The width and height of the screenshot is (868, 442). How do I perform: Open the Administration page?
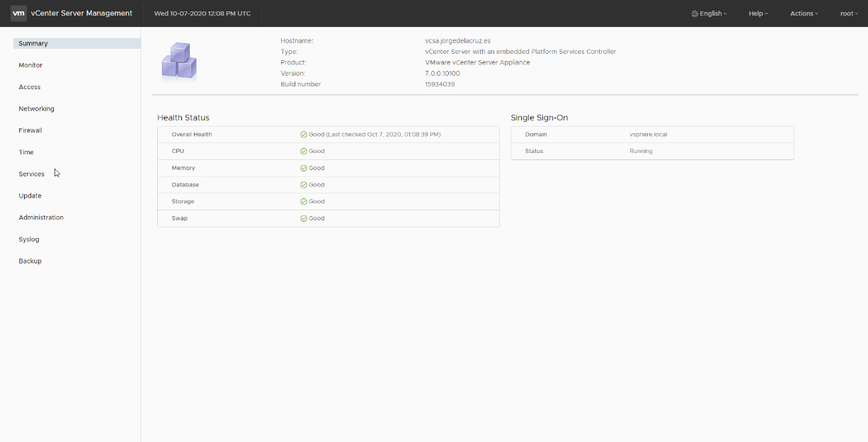tap(41, 217)
